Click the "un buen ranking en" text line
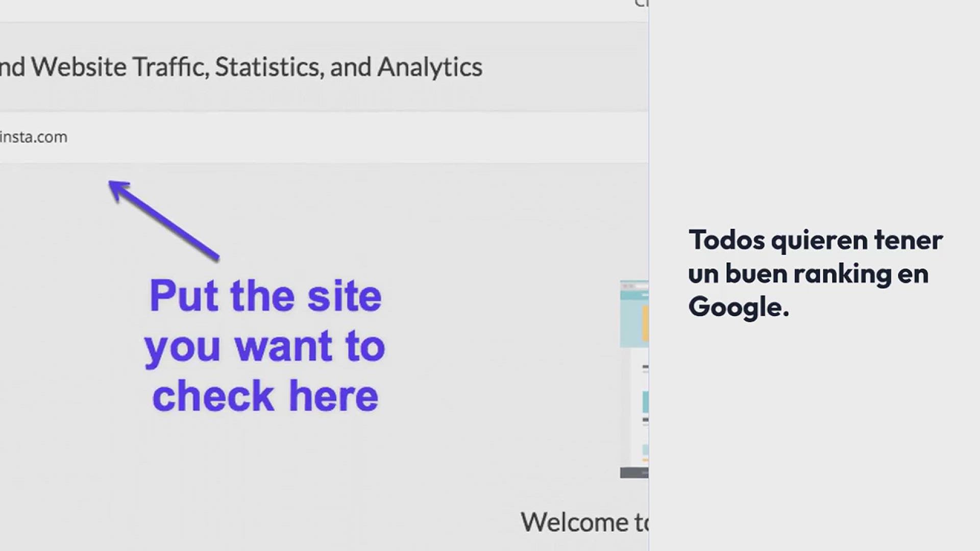980x551 pixels. tap(808, 274)
